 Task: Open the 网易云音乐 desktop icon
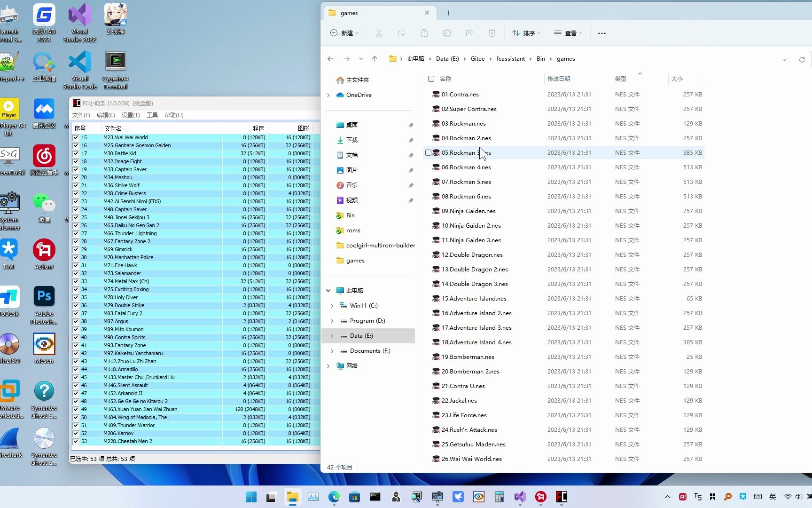tap(44, 160)
